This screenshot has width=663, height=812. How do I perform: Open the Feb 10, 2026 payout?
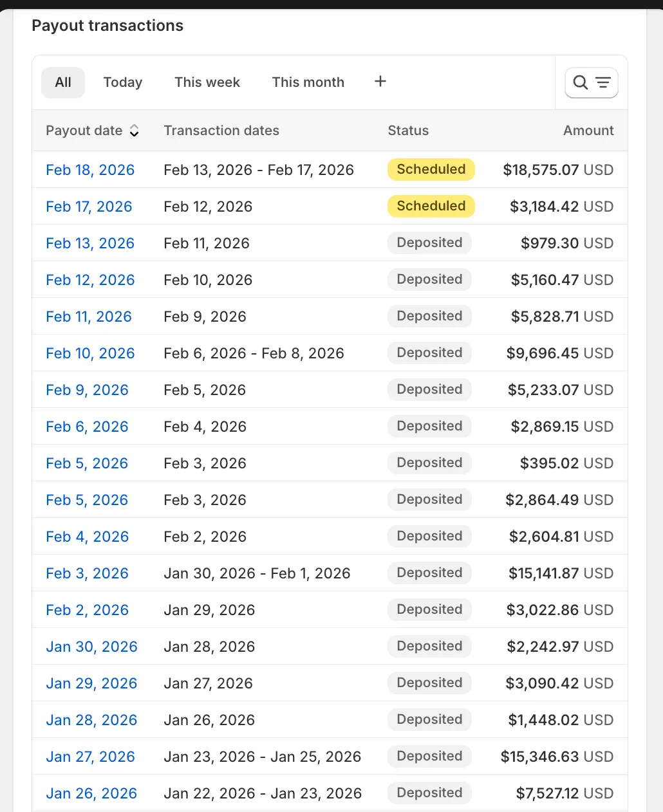(x=90, y=353)
